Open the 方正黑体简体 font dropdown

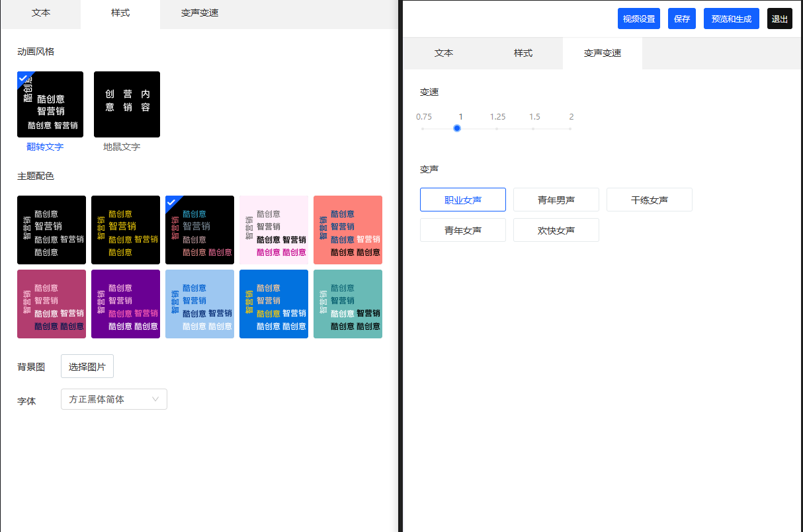[114, 399]
